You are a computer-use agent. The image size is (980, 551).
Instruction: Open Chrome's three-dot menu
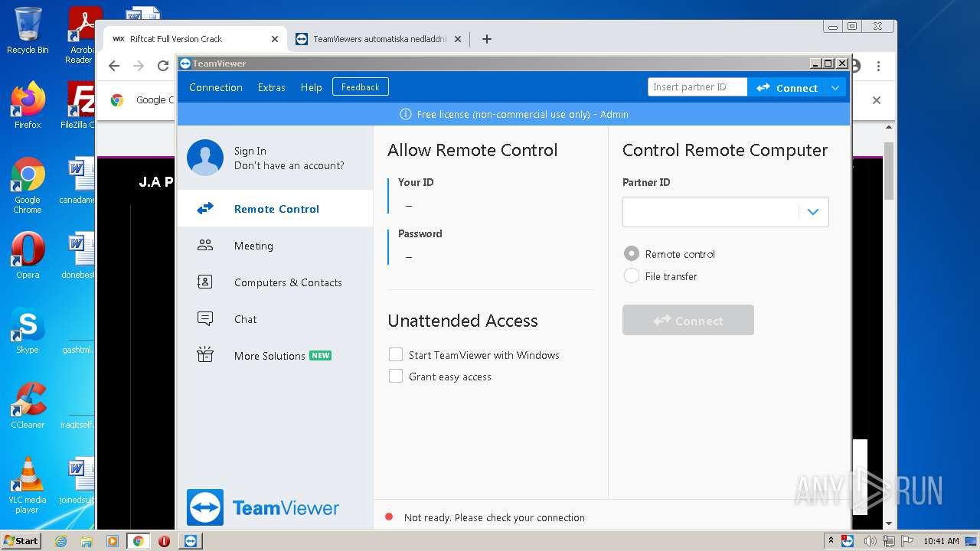pos(879,66)
